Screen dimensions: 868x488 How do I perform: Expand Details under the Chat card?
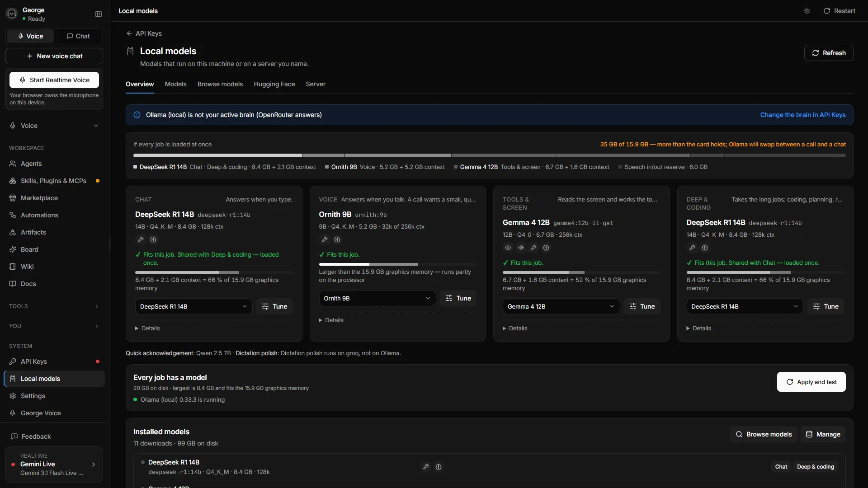click(x=147, y=328)
